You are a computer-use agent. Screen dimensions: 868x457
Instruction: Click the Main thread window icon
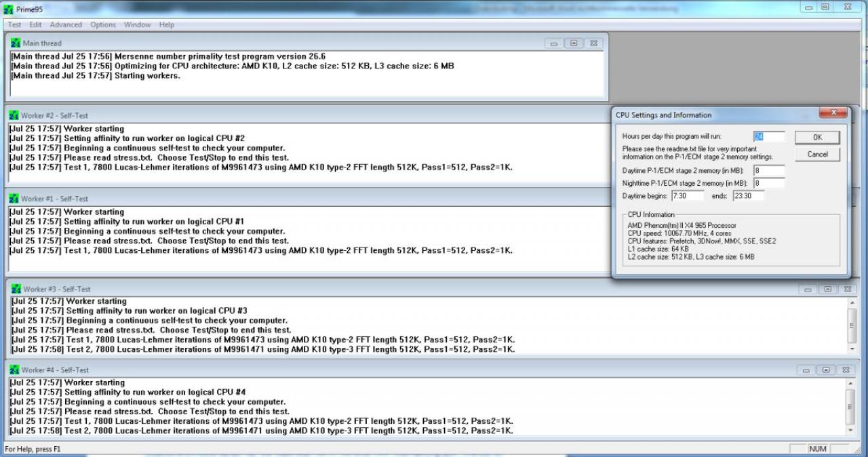[x=16, y=43]
